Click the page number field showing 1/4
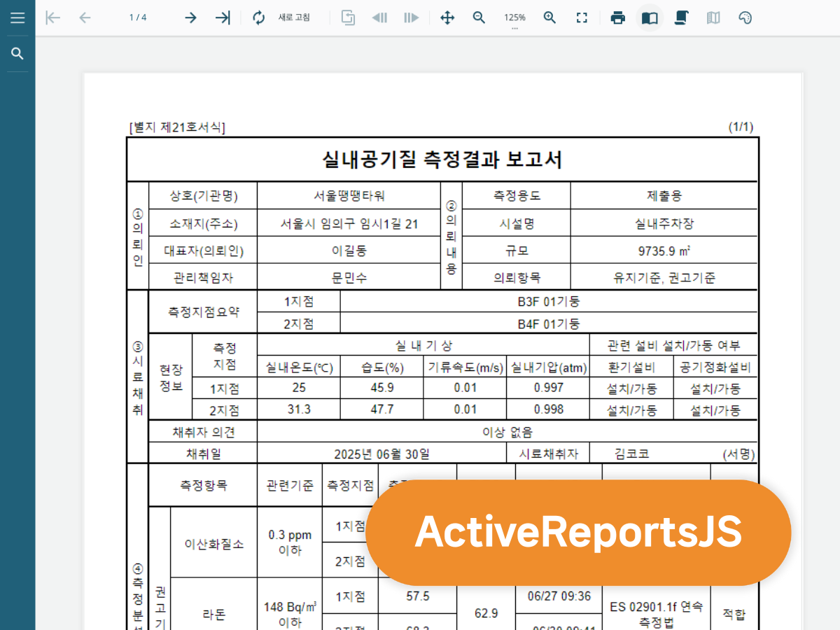 [137, 17]
